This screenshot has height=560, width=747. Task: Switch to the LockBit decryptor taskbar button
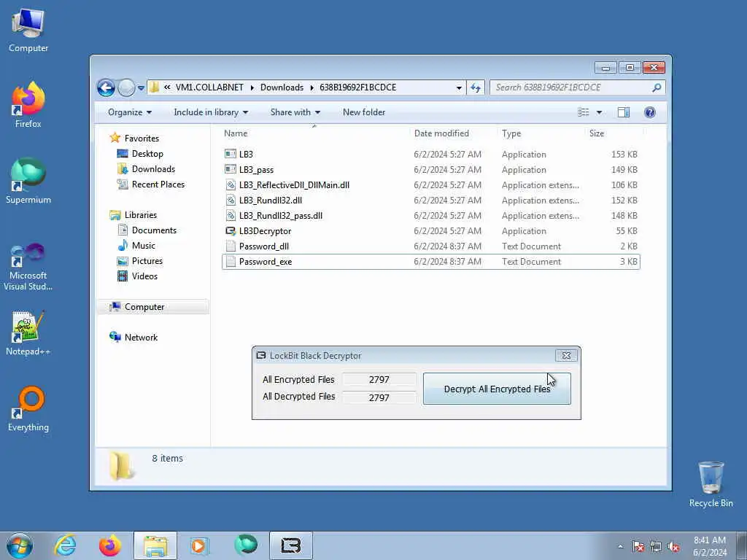click(x=290, y=545)
